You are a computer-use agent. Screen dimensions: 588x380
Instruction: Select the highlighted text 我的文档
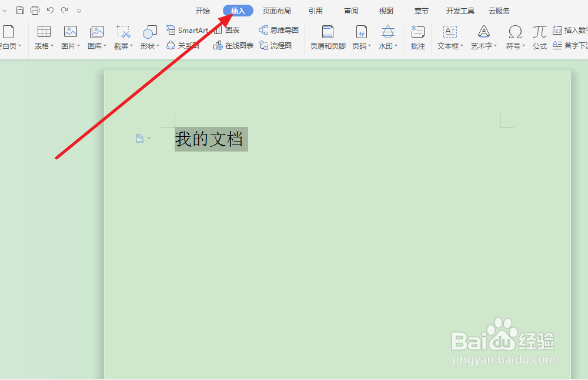pos(211,139)
